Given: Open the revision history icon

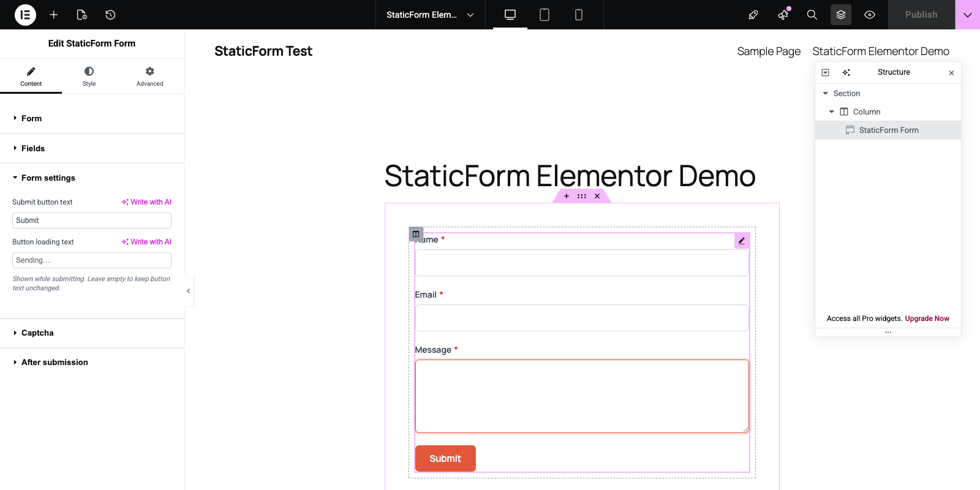Looking at the screenshot, I should coord(110,15).
